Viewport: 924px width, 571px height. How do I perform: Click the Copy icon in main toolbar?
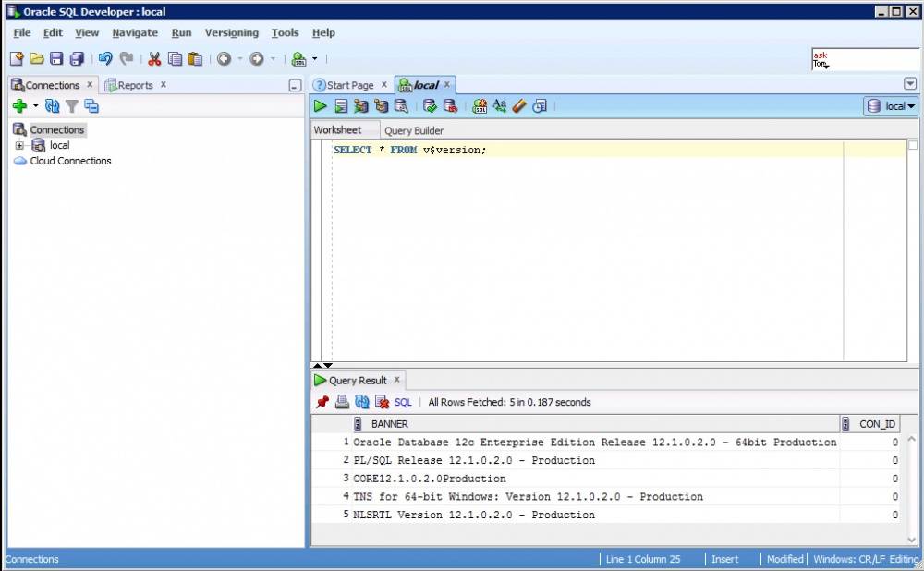tap(175, 58)
